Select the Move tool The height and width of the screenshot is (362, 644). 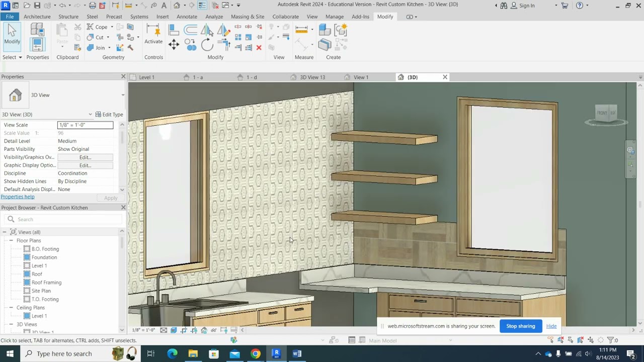(x=174, y=45)
